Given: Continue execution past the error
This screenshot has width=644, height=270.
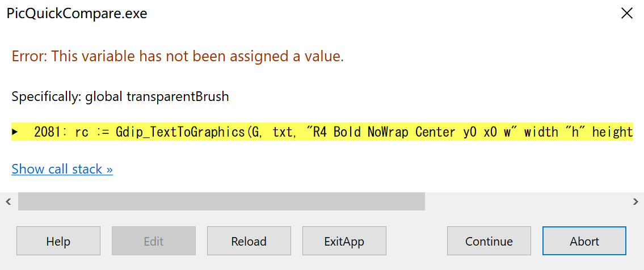Looking at the screenshot, I should click(489, 241).
